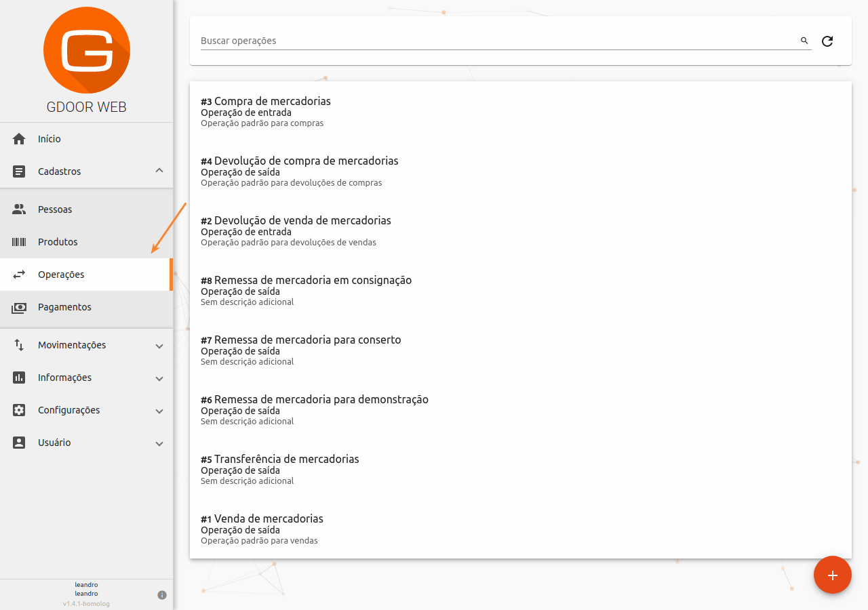Image resolution: width=868 pixels, height=610 pixels.
Task: Open #8 Remessa de mercadoria em consignação
Action: point(521,290)
